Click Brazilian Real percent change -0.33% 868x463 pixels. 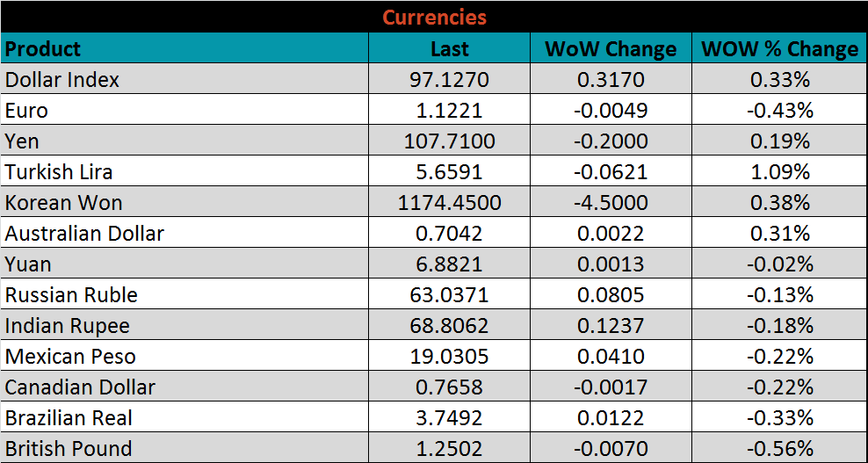779,418
